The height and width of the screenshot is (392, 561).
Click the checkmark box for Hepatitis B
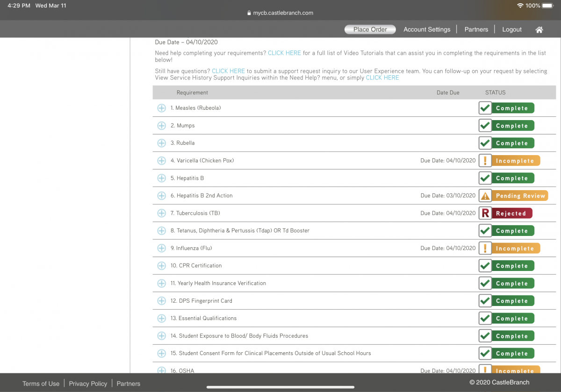485,178
